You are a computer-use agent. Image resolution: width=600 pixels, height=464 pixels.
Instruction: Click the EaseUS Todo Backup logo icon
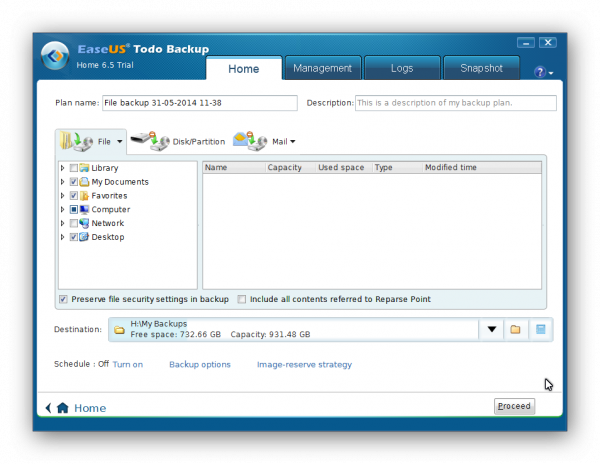55,56
